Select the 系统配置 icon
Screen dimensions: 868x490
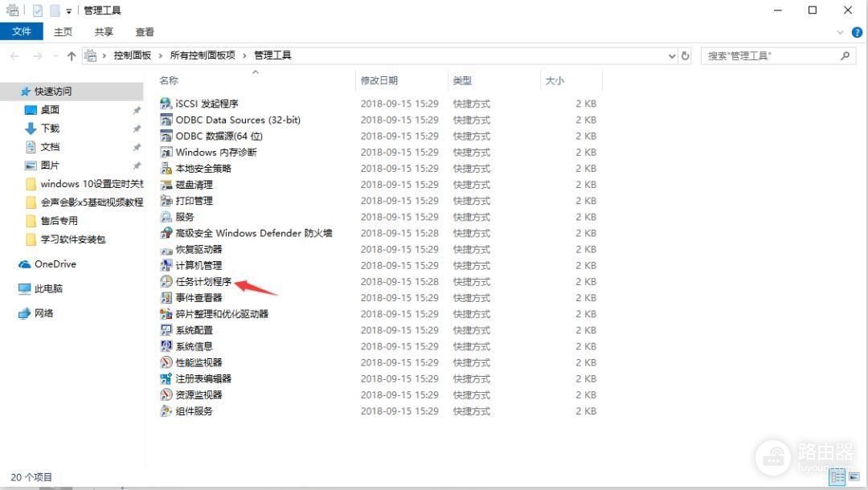coord(166,330)
